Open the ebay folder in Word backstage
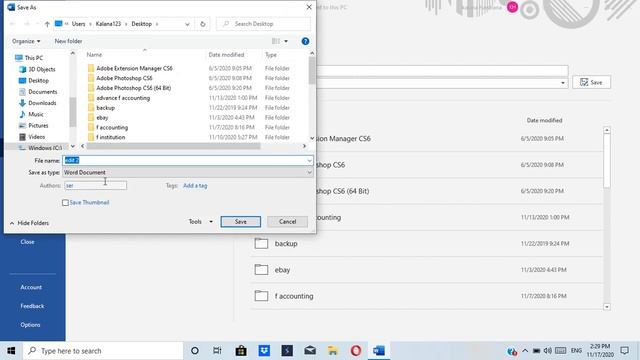This screenshot has width=640, height=360. 426,270
